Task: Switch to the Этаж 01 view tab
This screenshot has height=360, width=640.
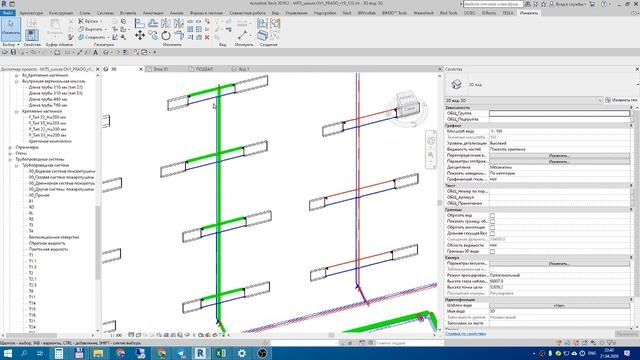Action: point(160,69)
